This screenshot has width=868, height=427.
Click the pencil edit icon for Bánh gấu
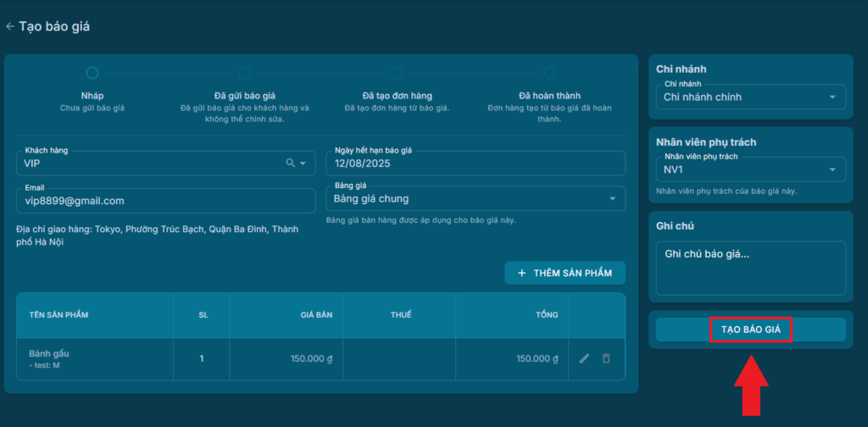tap(584, 358)
